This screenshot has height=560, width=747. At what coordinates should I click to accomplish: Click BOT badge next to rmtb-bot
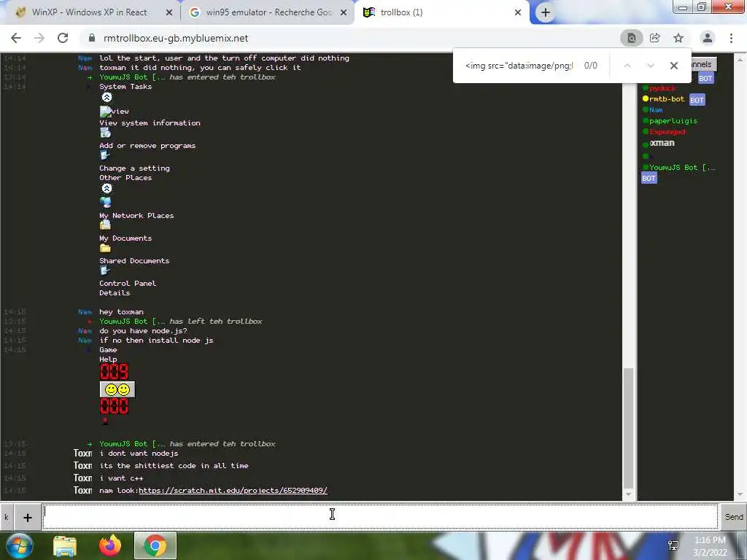697,100
